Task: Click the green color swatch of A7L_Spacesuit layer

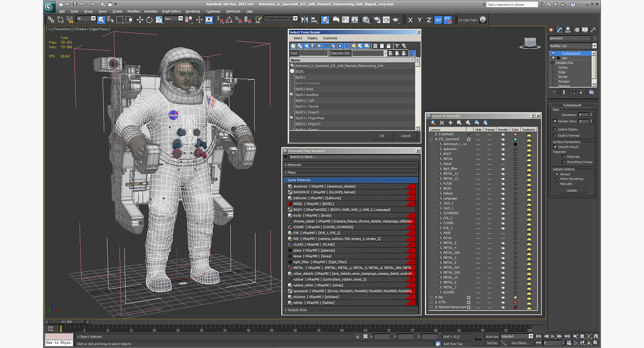Action: tap(515, 139)
